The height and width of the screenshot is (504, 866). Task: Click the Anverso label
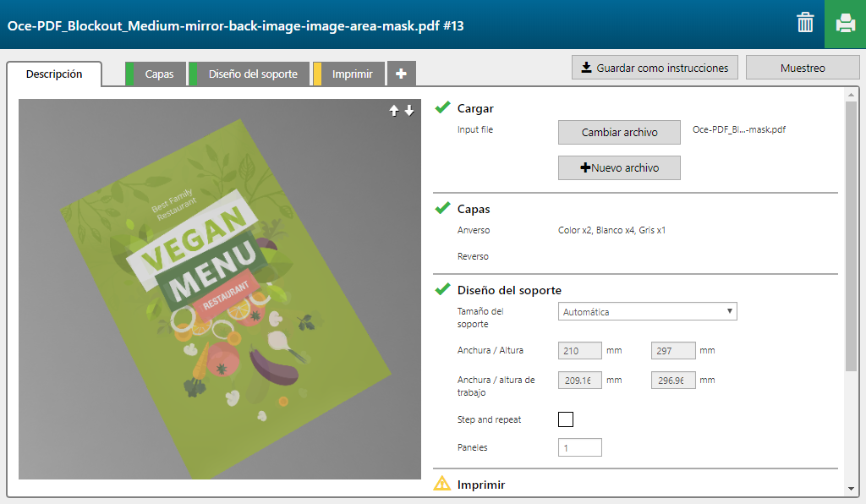(x=474, y=230)
